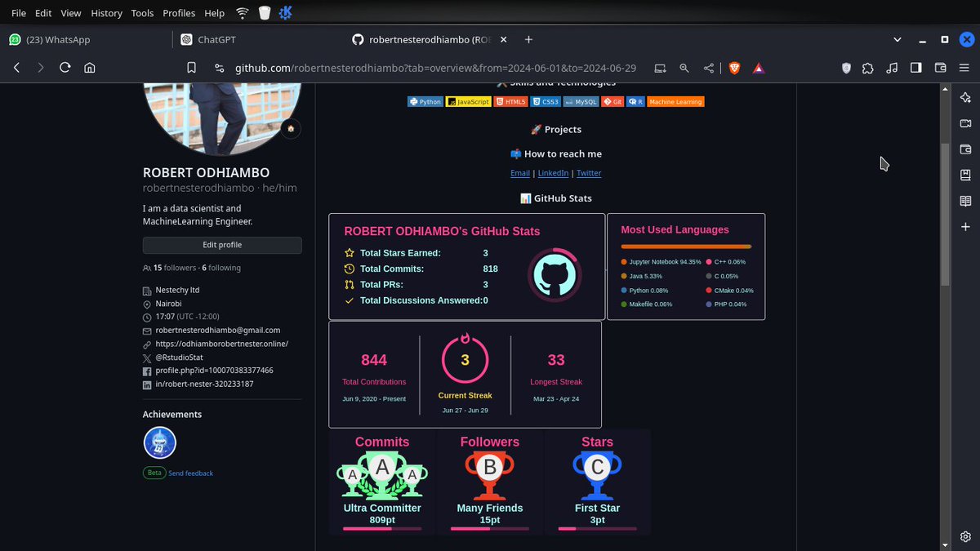Open bookmarks panel icon in the sidebar
980x551 pixels.
coord(965,175)
